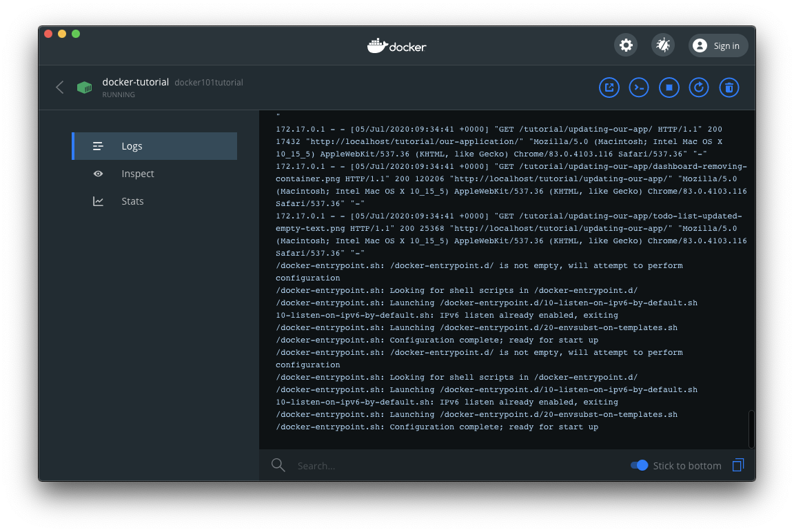This screenshot has height=532, width=794.
Task: Open container in browser
Action: click(x=609, y=88)
